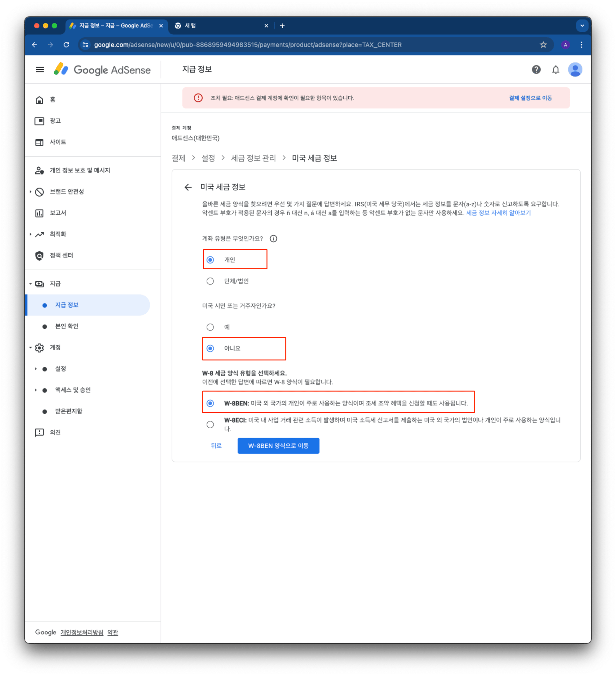This screenshot has height=676, width=616.
Task: Click the info icon next to 계좌 유형 question
Action: pos(274,239)
